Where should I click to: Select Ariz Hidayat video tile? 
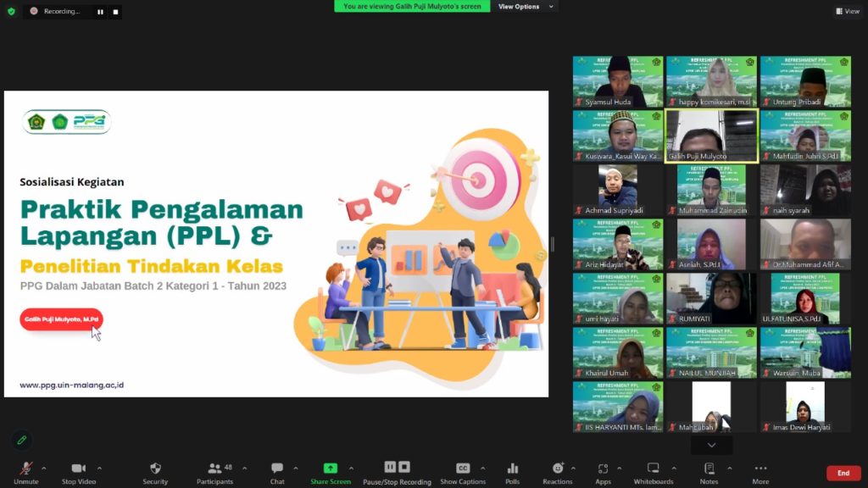click(618, 244)
